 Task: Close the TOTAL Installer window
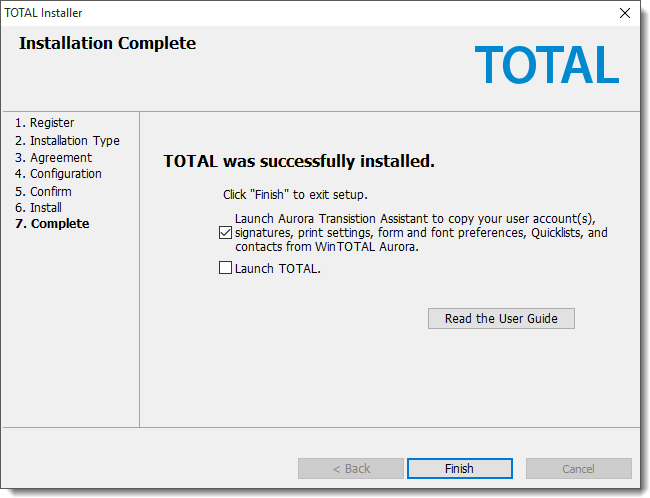[625, 13]
